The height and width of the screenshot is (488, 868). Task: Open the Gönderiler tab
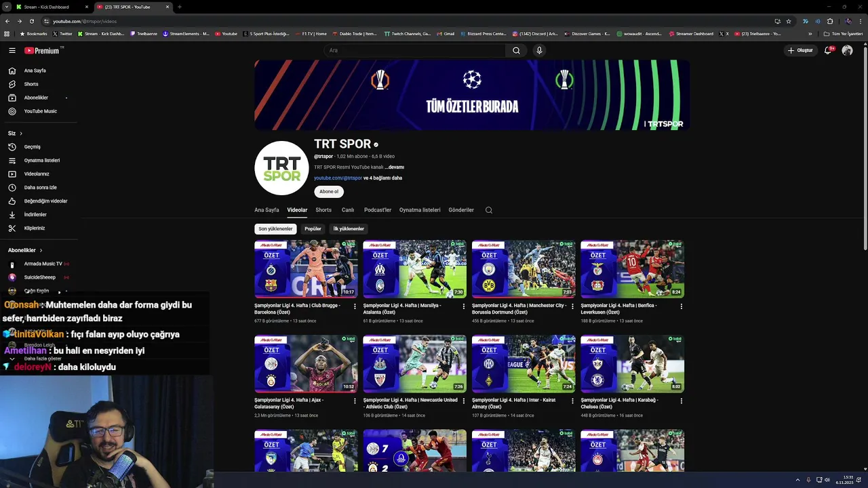pos(461,210)
